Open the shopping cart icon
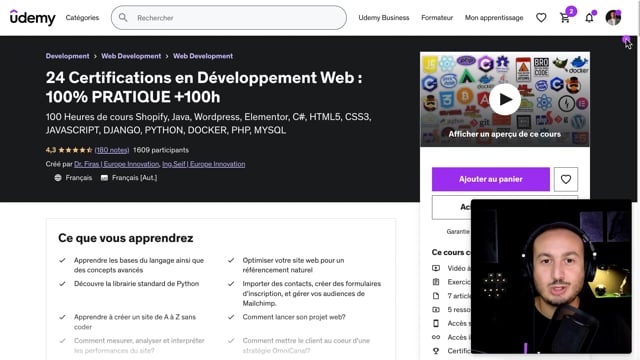The height and width of the screenshot is (360, 640). click(565, 18)
